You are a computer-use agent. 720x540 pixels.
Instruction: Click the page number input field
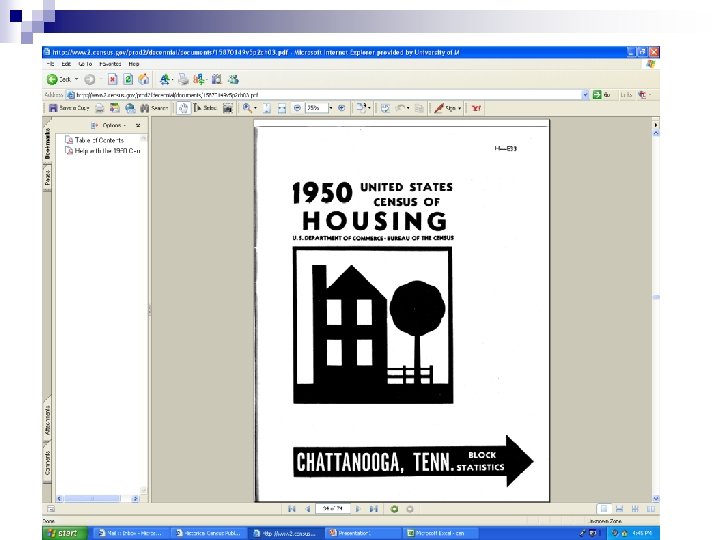(x=333, y=509)
